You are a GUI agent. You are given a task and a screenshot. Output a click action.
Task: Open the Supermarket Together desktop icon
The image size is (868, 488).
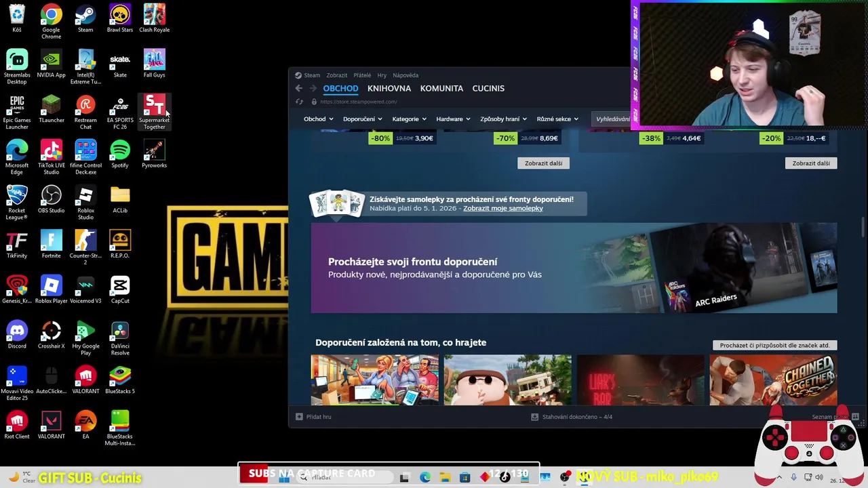click(154, 112)
